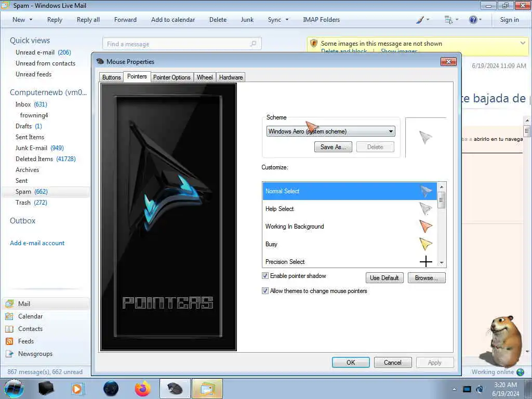Open Firefox from the taskbar
This screenshot has width=532, height=399.
(x=142, y=389)
